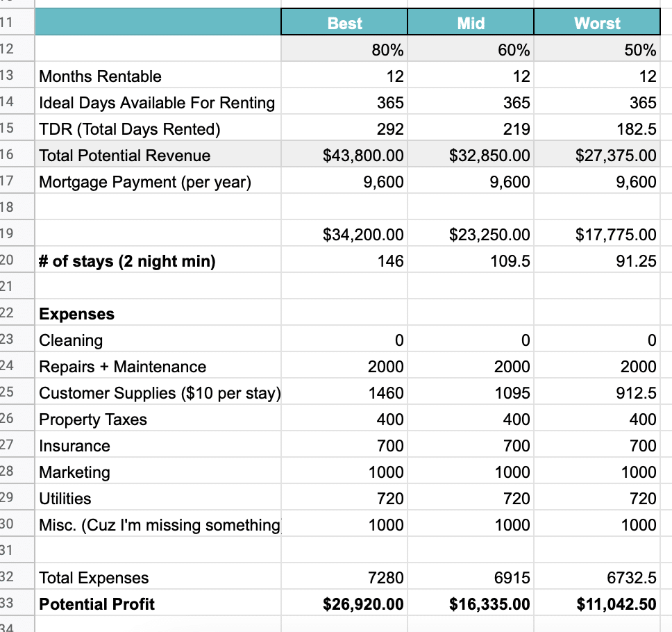Select the Months Rentable label cell
This screenshot has width=672, height=632.
click(158, 76)
